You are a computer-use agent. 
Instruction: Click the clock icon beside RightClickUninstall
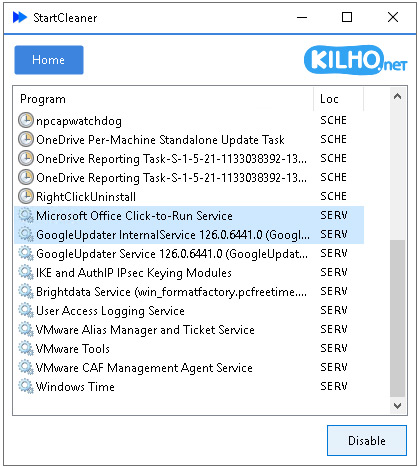(26, 196)
